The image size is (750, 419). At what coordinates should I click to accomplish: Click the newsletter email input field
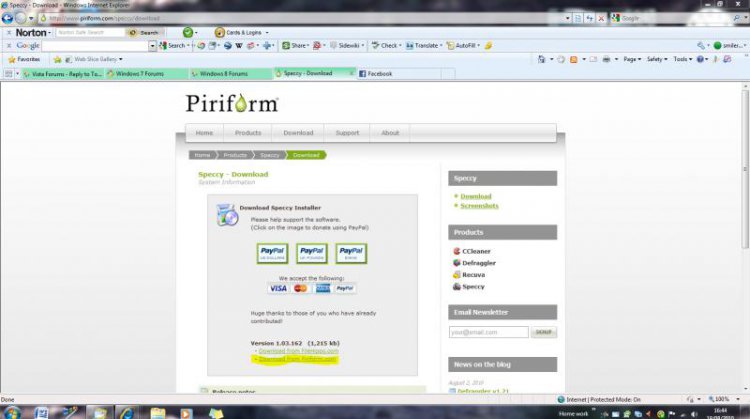tap(488, 332)
